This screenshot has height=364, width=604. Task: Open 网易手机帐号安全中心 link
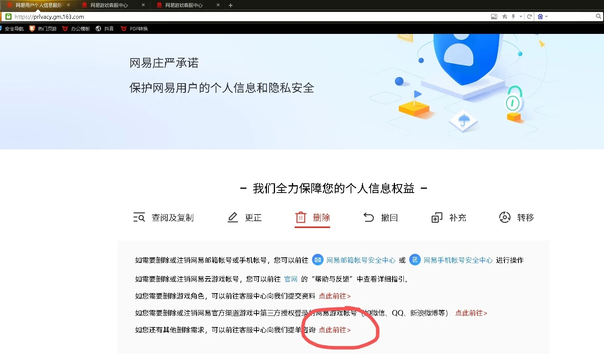pos(458,260)
